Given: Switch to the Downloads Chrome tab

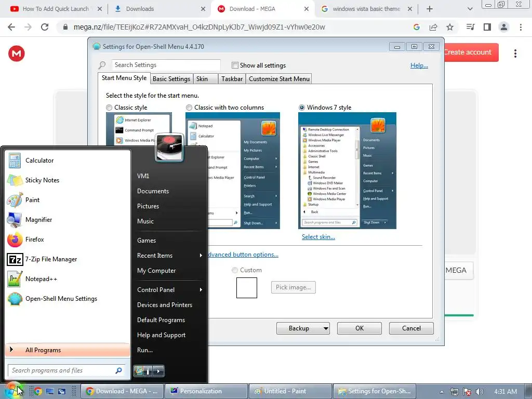Looking at the screenshot, I should 159,9.
